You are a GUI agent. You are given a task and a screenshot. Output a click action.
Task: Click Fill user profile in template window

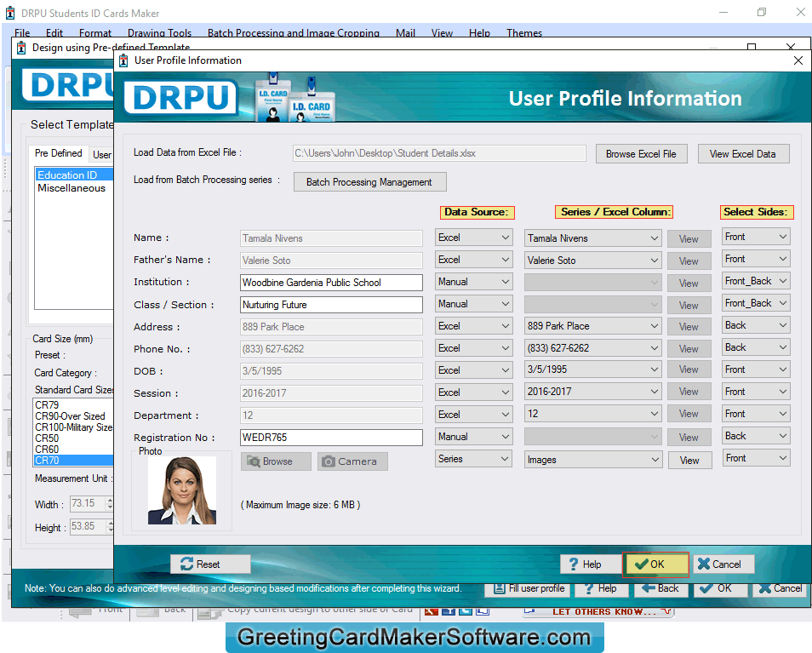(x=529, y=588)
